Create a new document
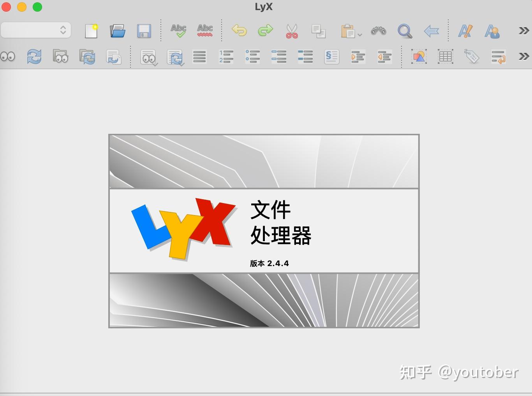Viewport: 532px width, 396px height. pos(92,30)
